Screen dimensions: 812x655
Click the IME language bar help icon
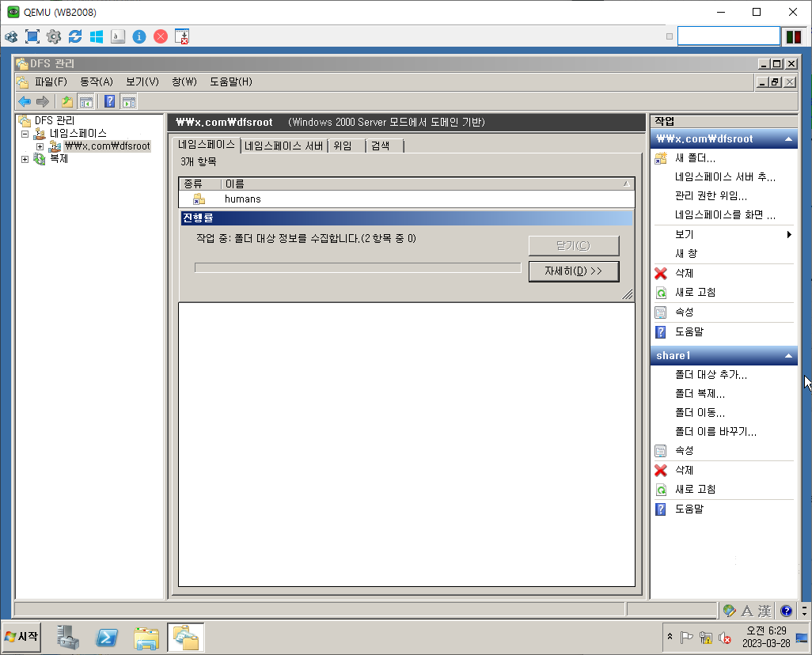point(786,611)
